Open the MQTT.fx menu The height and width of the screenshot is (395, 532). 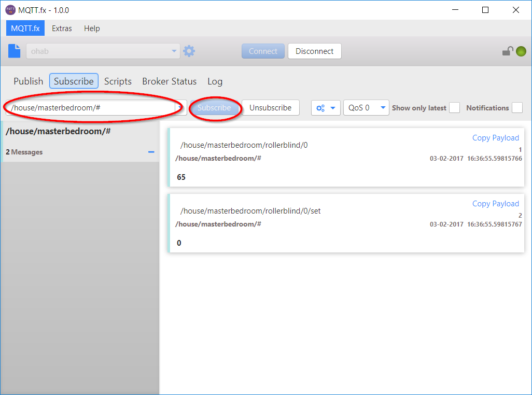pyautogui.click(x=25, y=29)
